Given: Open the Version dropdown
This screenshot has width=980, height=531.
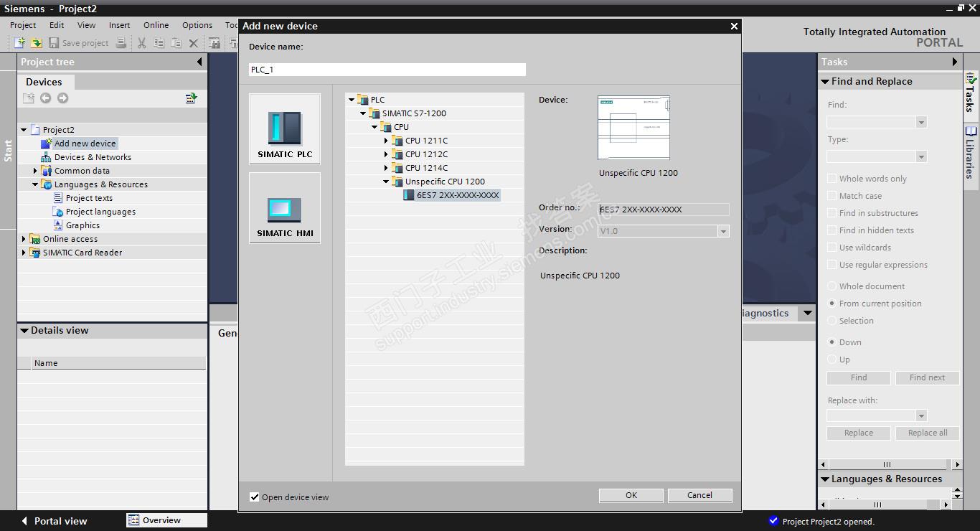Looking at the screenshot, I should tap(723, 231).
